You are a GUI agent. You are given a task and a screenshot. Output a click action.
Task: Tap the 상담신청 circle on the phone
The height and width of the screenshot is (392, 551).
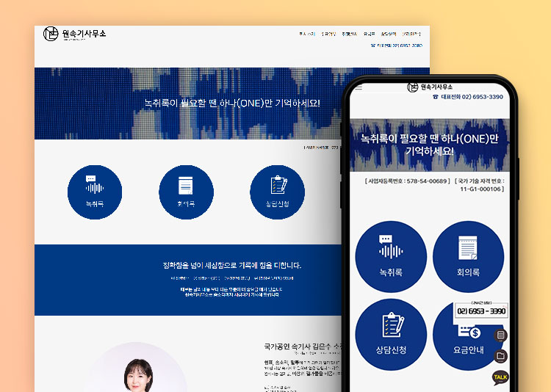click(391, 335)
